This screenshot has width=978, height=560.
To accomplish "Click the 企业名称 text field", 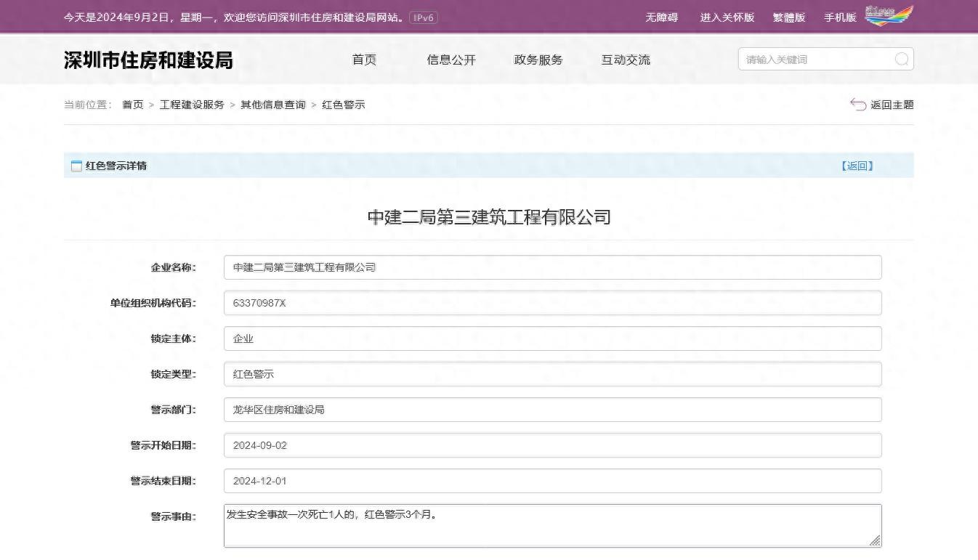I will (552, 267).
